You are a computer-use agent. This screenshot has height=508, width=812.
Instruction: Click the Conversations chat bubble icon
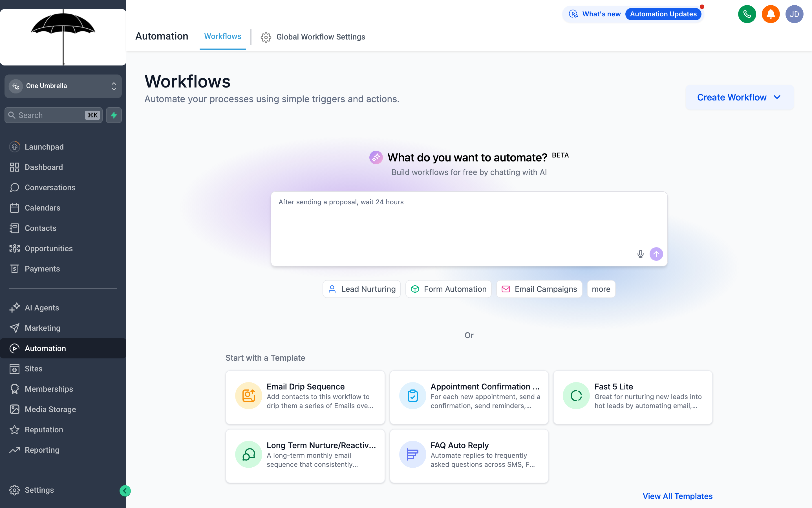coord(14,187)
